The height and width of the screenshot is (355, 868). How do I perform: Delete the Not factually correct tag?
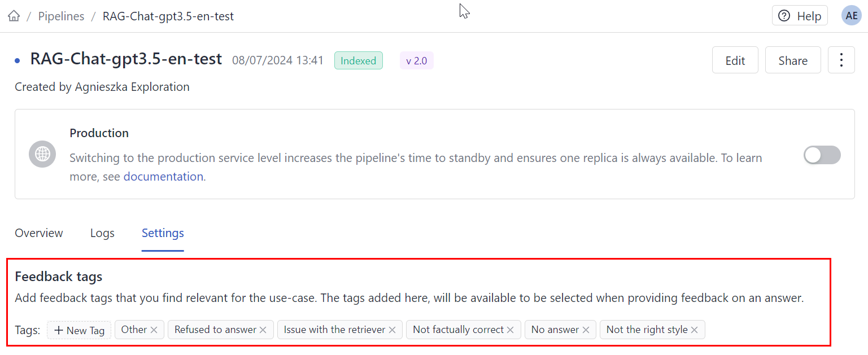coord(510,330)
